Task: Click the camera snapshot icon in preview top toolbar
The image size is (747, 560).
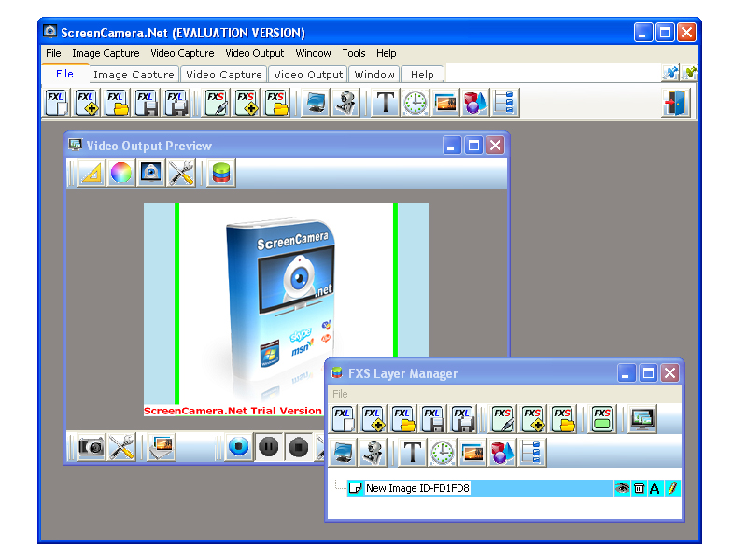Action: point(151,173)
